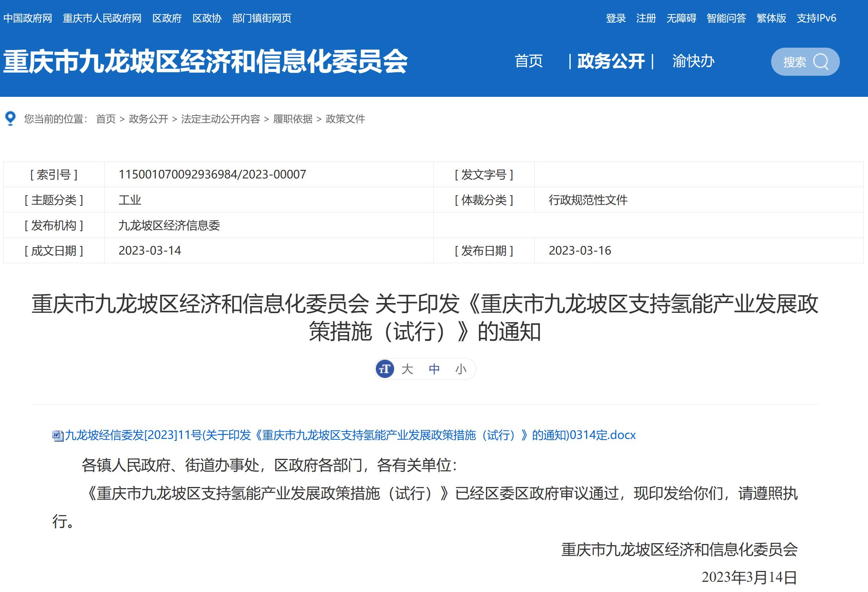Go to breadcrumb 法定主动公开内容
868x592 pixels.
tap(221, 119)
